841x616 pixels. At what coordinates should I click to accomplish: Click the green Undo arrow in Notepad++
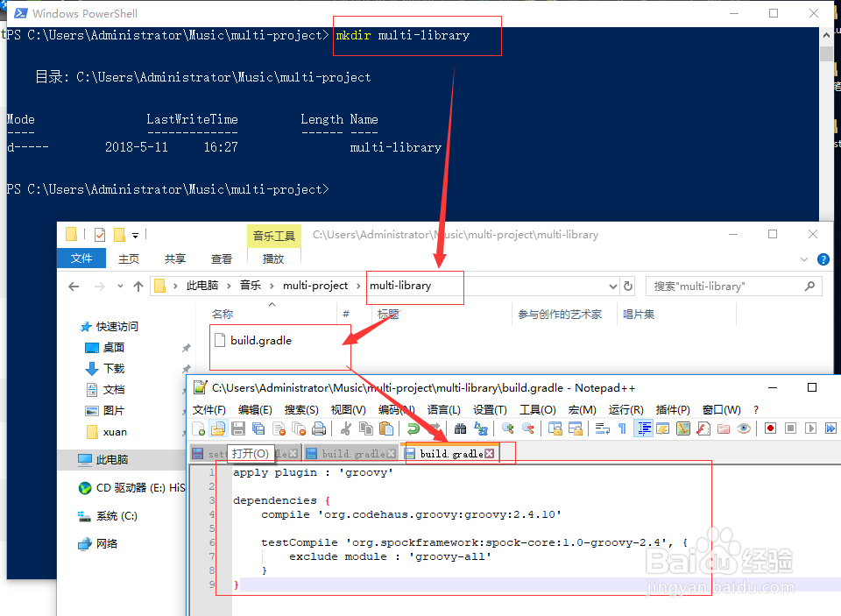coord(413,428)
